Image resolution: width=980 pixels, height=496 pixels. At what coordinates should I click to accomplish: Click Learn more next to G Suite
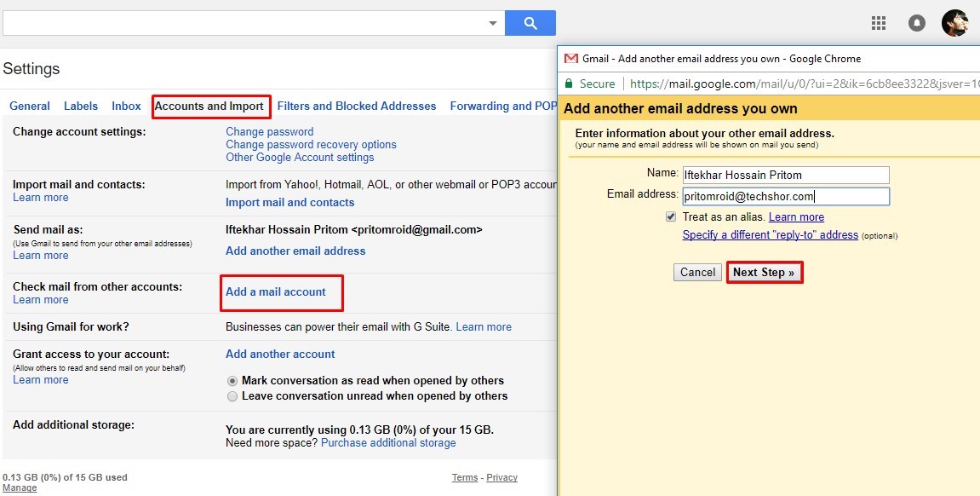pos(483,326)
